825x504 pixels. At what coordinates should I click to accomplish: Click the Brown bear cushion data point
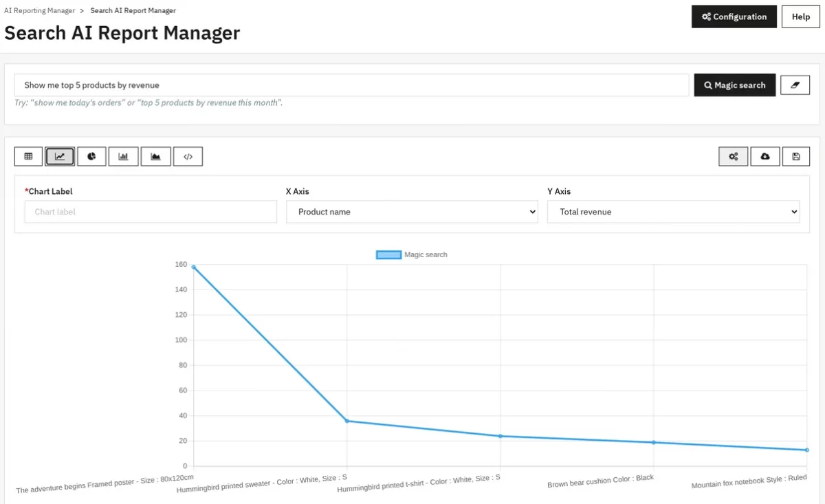(x=653, y=442)
